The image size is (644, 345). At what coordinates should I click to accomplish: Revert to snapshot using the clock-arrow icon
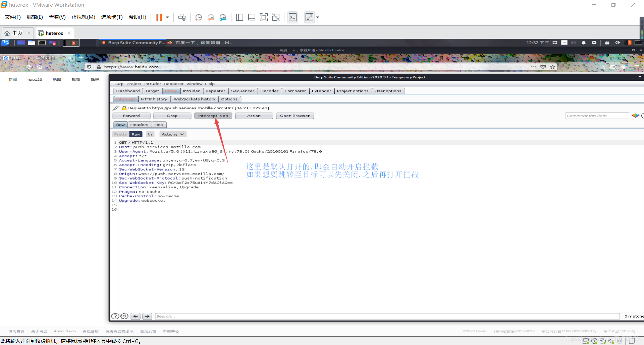pos(211,17)
